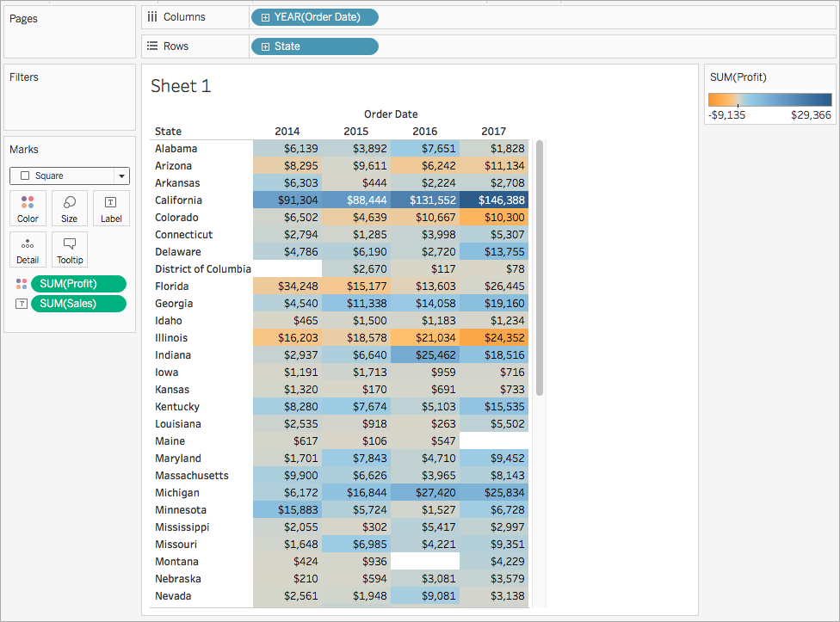Click the color dots icon beside SUM(Profit) pill
Viewport: 840px width, 622px height.
[22, 283]
